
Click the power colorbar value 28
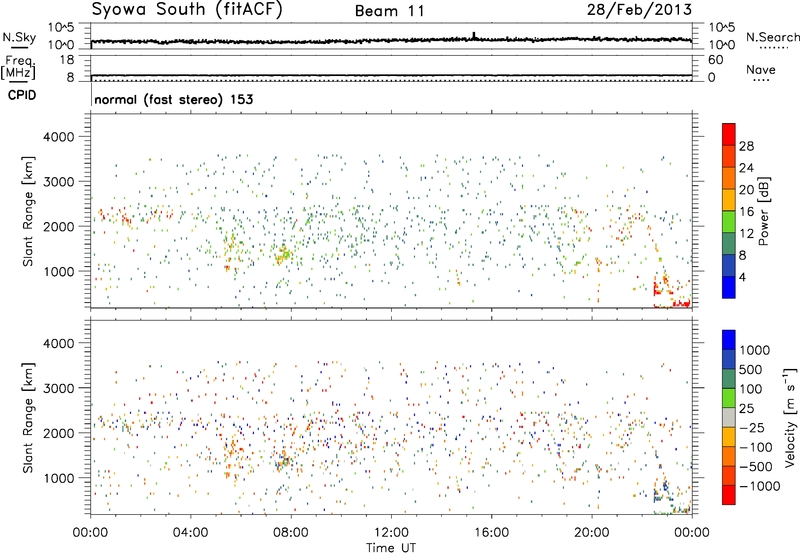tap(746, 146)
